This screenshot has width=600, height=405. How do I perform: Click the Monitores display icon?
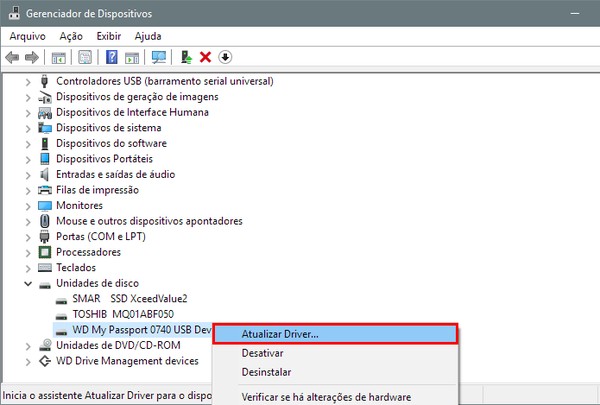point(45,206)
